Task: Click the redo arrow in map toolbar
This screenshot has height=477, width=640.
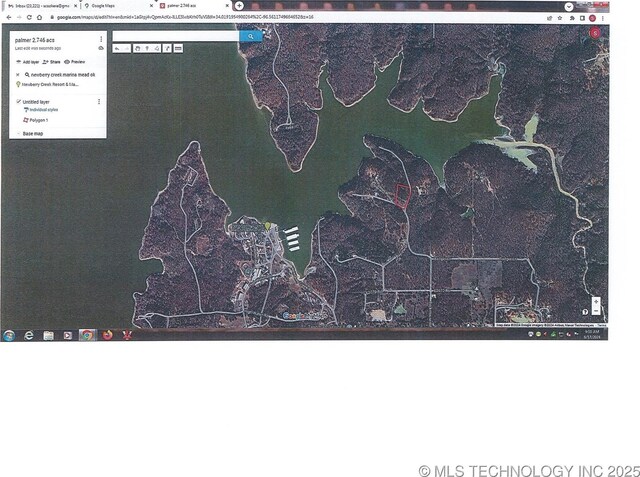Action: (x=127, y=49)
